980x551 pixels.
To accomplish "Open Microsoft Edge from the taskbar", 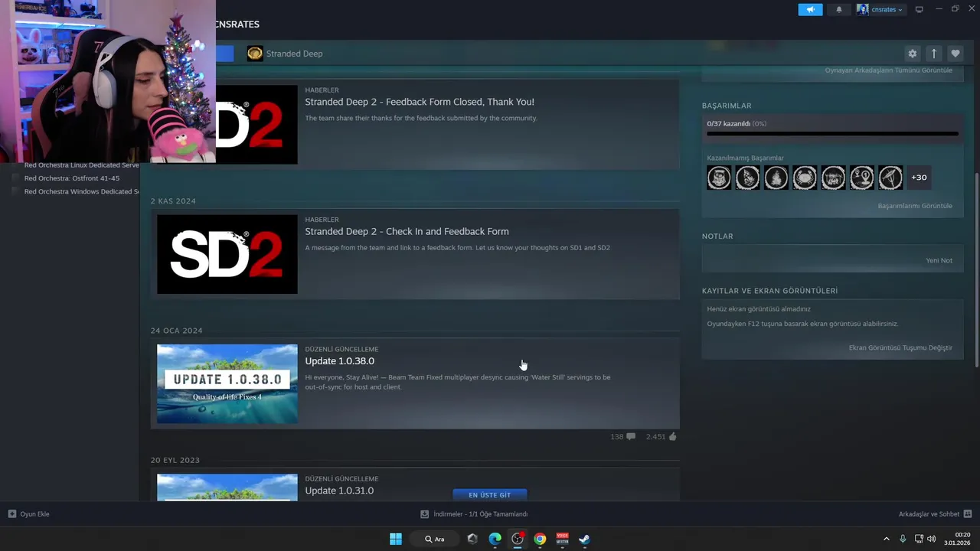I will (x=495, y=539).
